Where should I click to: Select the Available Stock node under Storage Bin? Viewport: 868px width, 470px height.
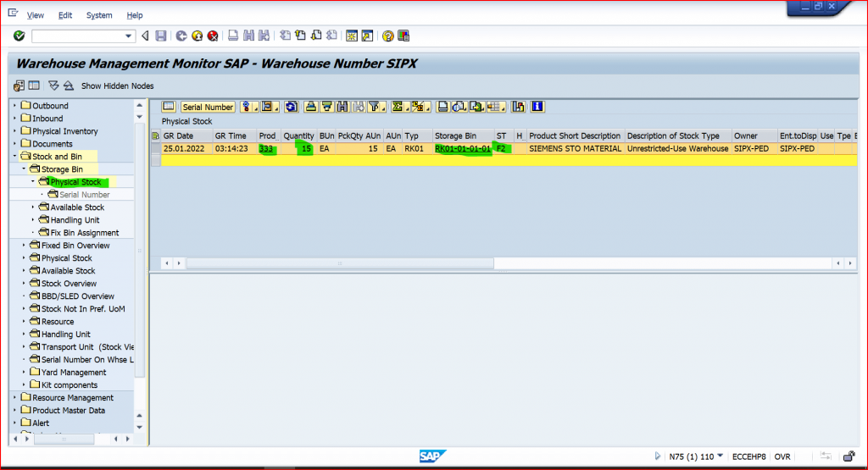coord(77,207)
